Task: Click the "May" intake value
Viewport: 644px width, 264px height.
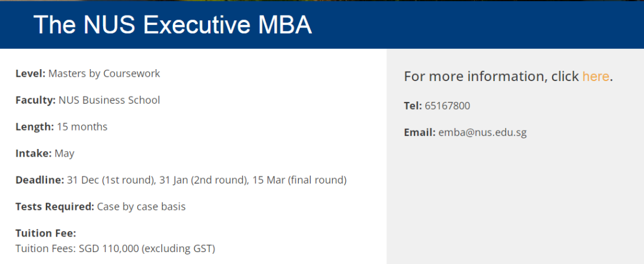Action: [64, 154]
